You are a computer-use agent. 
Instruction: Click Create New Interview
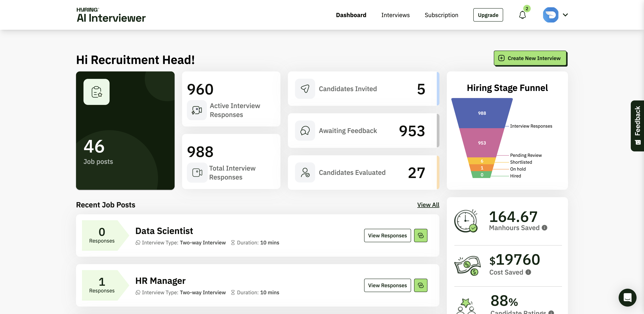point(530,58)
